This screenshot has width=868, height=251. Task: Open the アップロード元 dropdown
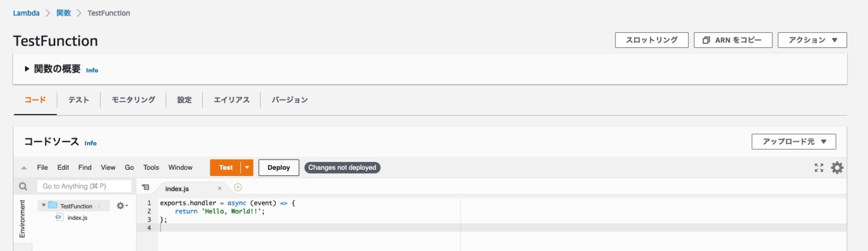[x=793, y=142]
